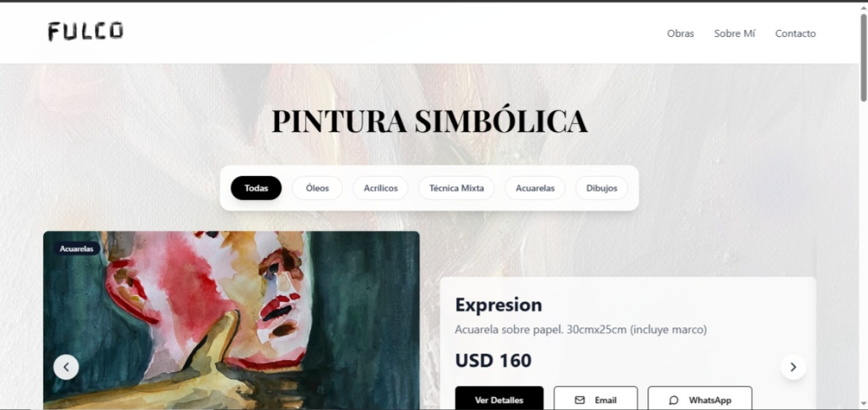Navigate to Contacto section
868x410 pixels.
(796, 34)
